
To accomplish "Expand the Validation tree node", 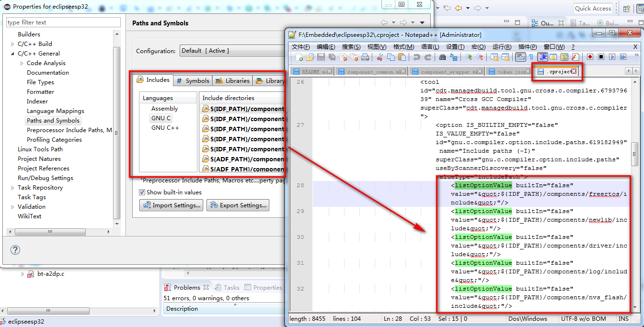I will click(13, 207).
